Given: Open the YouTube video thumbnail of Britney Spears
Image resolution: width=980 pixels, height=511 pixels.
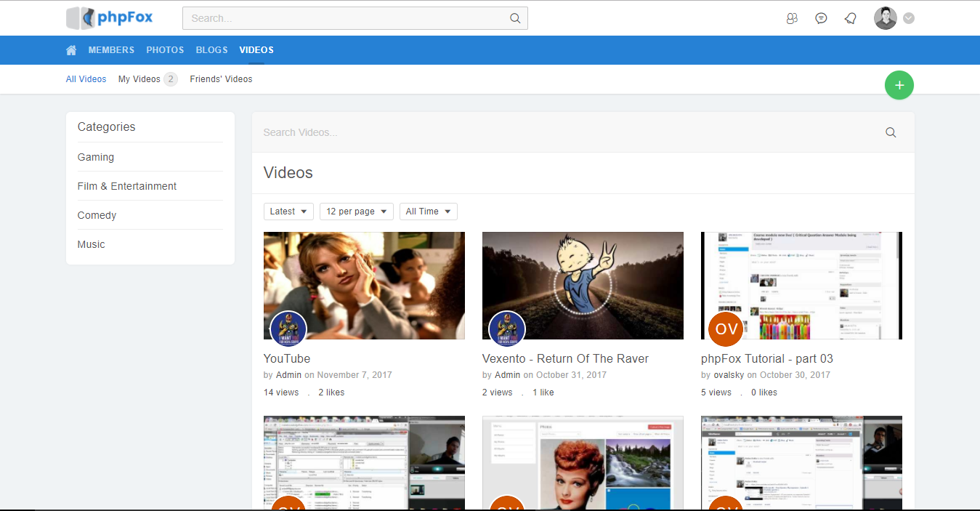Looking at the screenshot, I should click(x=364, y=285).
